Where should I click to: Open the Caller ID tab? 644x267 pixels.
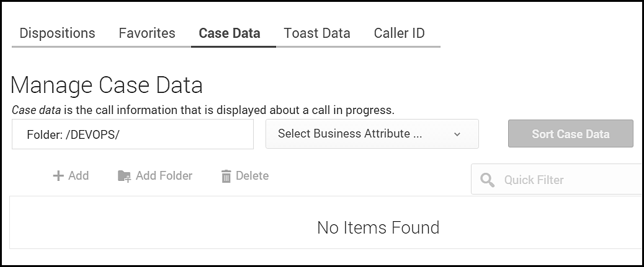(399, 33)
